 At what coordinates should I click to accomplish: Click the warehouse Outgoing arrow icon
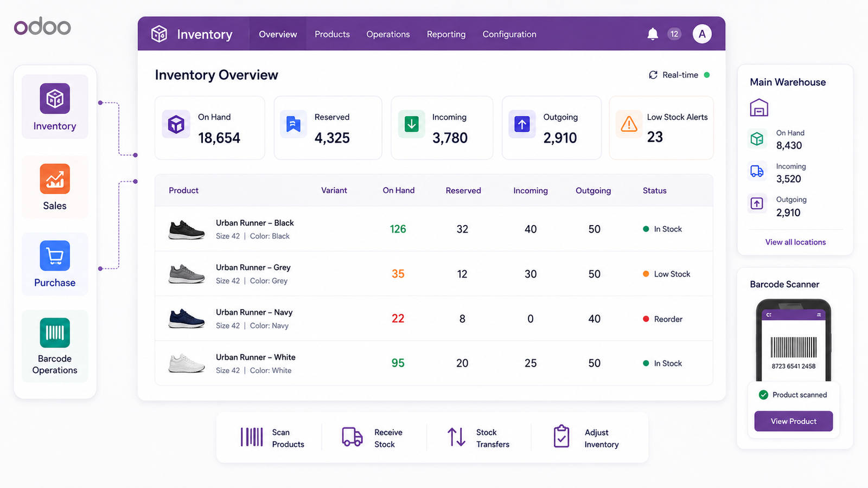757,203
